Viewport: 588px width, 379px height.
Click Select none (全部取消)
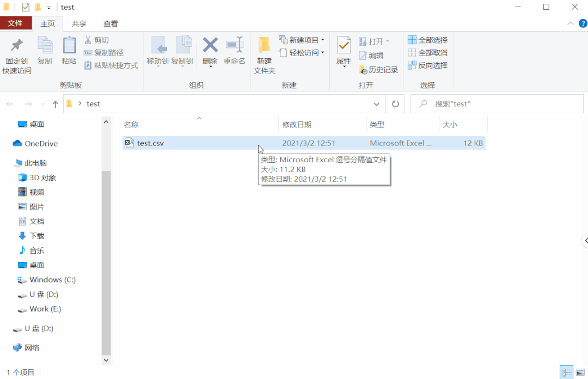pyautogui.click(x=428, y=52)
